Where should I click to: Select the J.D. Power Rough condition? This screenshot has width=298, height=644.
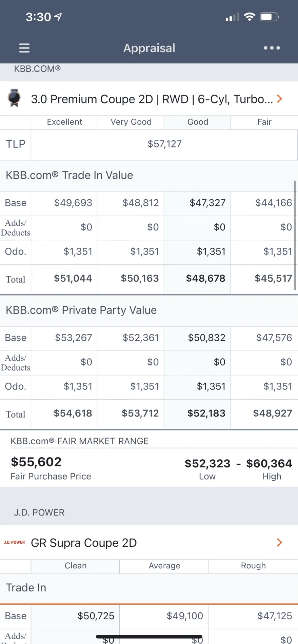pyautogui.click(x=253, y=566)
